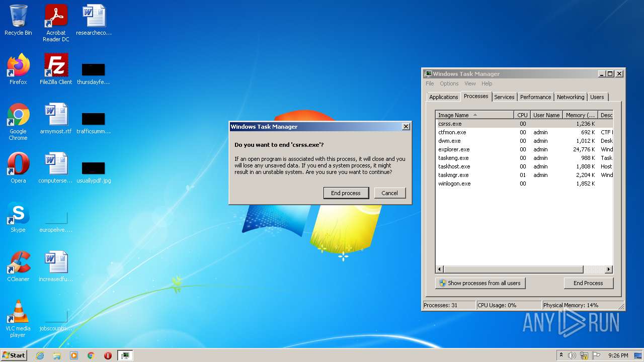Viewport: 644px width, 362px height.
Task: Cancel the end process dialog
Action: 389,193
